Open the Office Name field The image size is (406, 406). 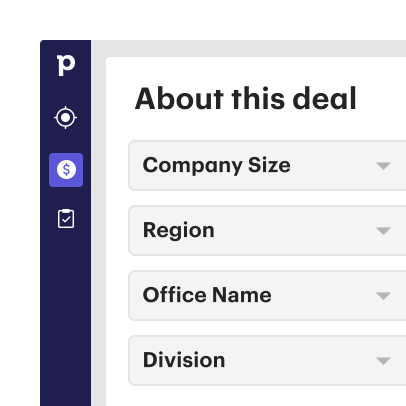click(267, 295)
